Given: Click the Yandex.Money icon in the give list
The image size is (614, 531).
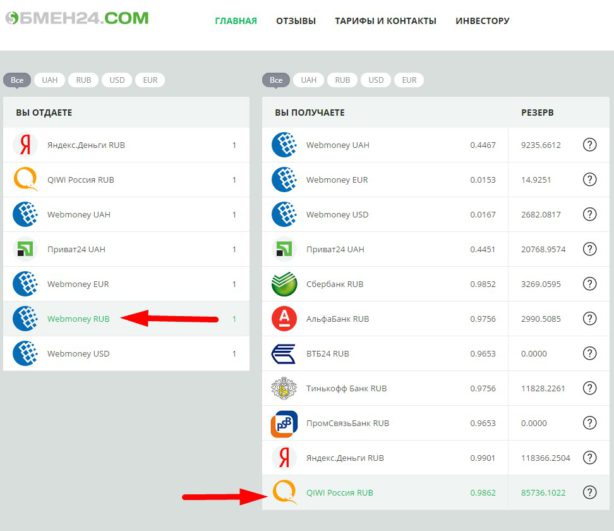Looking at the screenshot, I should (25, 145).
